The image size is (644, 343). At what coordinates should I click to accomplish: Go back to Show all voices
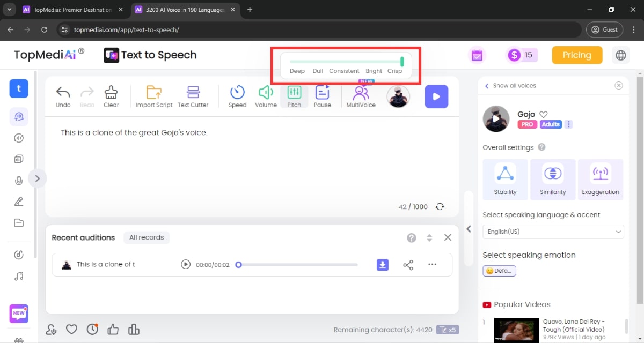pos(510,86)
